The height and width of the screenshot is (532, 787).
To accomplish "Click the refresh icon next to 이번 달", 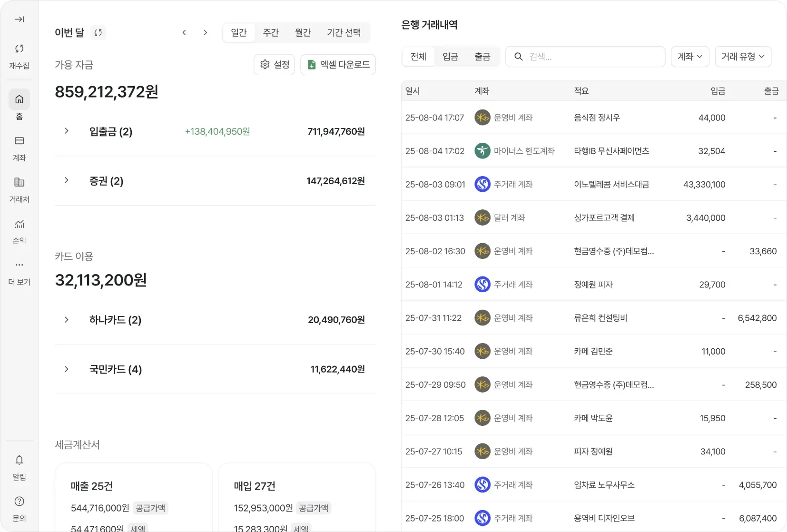I will (98, 32).
